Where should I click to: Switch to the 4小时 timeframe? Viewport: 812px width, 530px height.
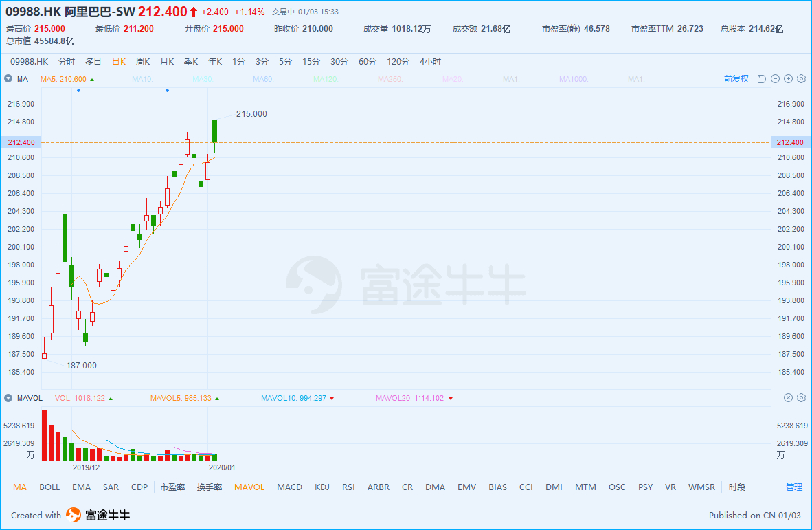430,62
